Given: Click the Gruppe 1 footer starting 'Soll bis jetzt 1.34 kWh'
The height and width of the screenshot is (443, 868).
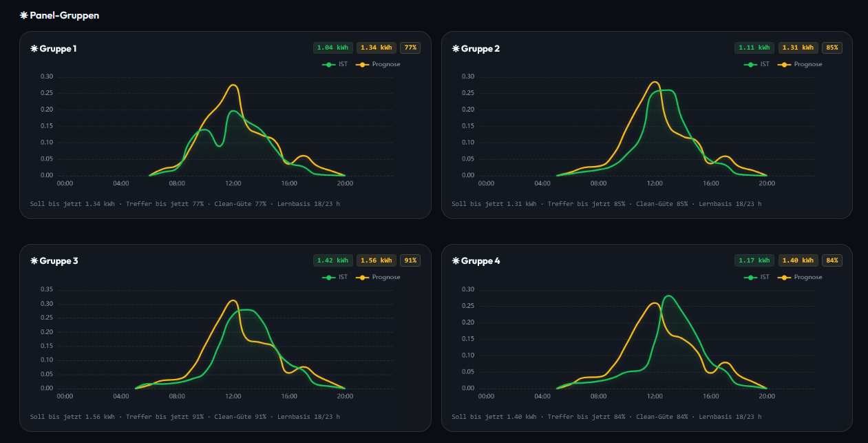Looking at the screenshot, I should pos(185,204).
